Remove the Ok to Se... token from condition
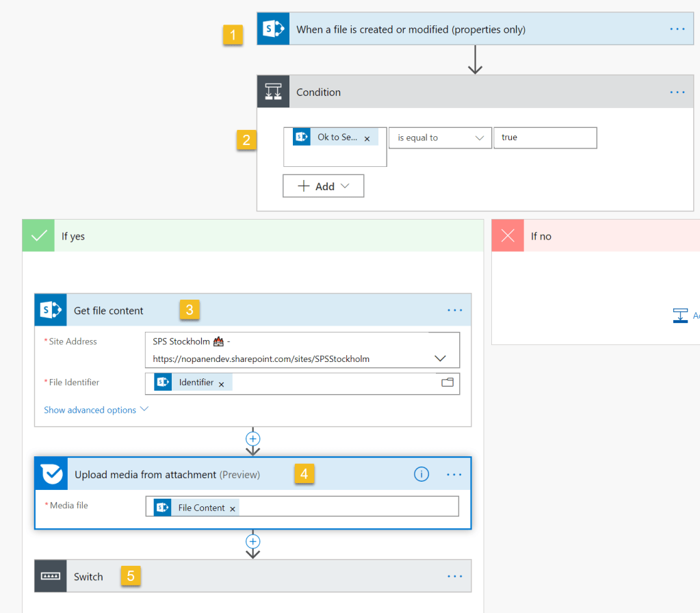This screenshot has height=613, width=700. pyautogui.click(x=367, y=139)
